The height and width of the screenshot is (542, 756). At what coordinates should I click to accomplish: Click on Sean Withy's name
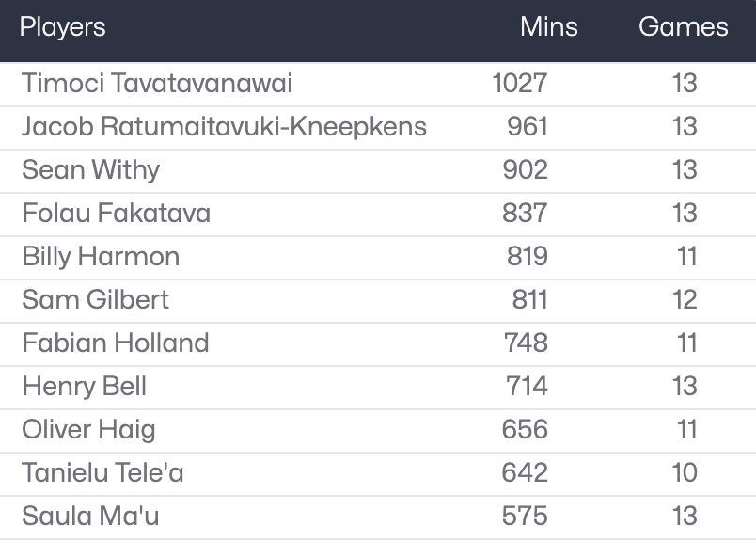pos(91,170)
